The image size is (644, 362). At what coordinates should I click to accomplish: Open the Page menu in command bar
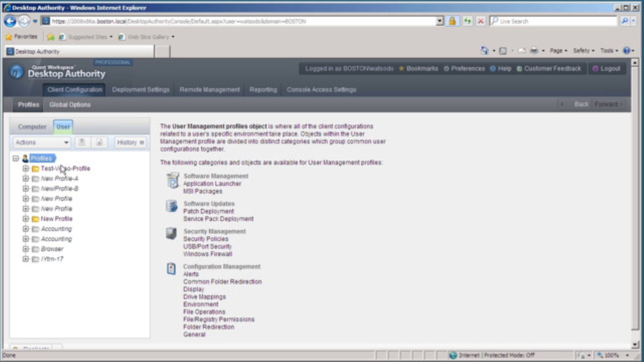558,51
